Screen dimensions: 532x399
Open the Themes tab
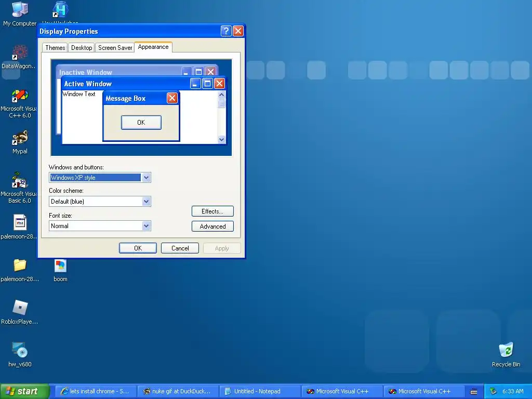point(55,47)
